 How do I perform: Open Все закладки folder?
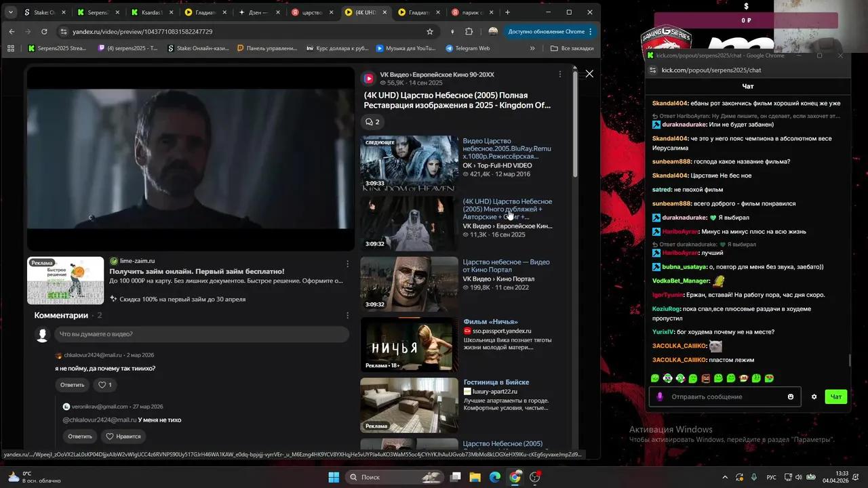click(572, 48)
